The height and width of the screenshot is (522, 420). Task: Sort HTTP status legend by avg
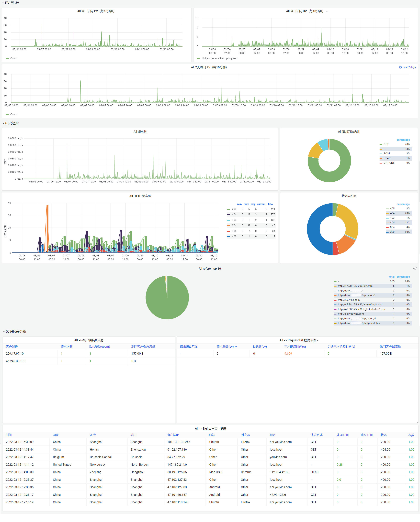coord(253,204)
